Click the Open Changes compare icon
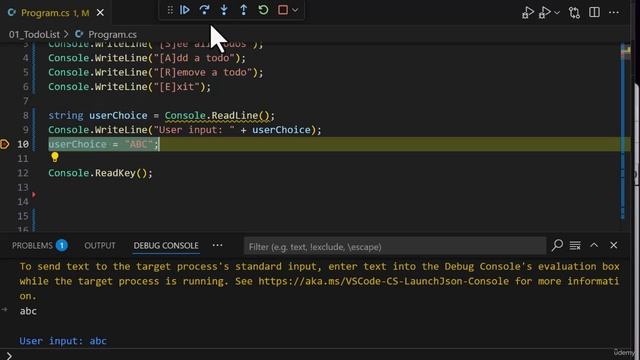The image size is (640, 360). pyautogui.click(x=574, y=13)
